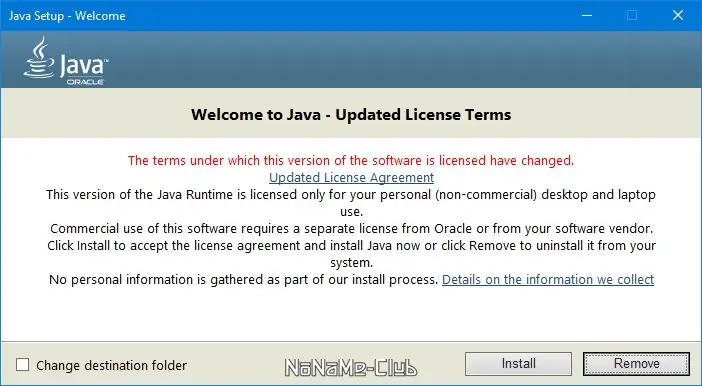Click the "No personal information is gathered" text
Screen dimensions: 702x386
coord(243,280)
